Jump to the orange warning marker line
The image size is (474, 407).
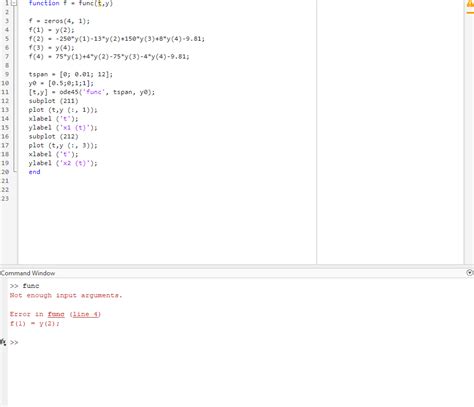(470, 13)
